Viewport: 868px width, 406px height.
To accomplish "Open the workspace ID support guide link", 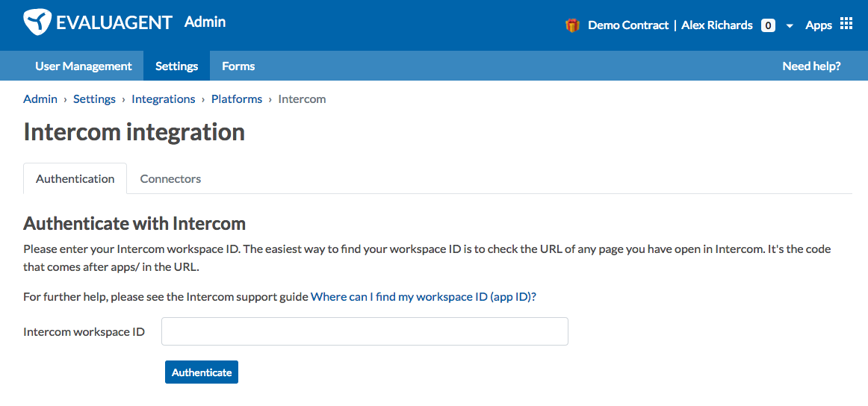I will coord(424,296).
